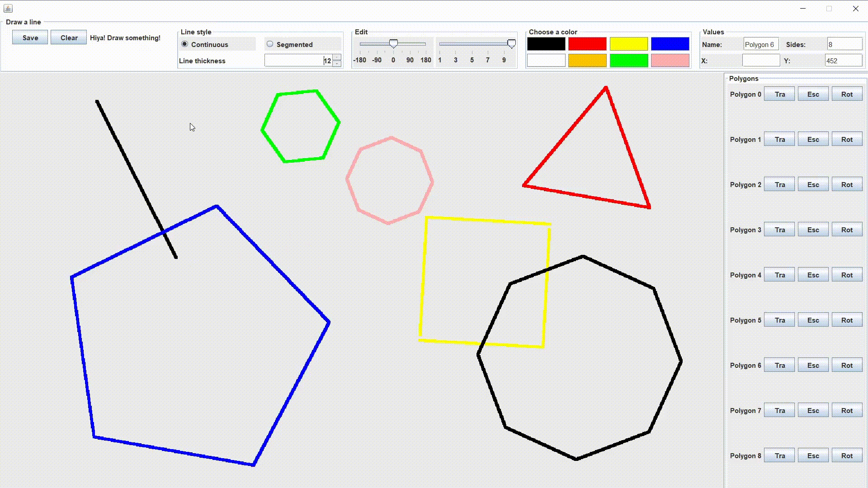Click the Save button

click(30, 38)
